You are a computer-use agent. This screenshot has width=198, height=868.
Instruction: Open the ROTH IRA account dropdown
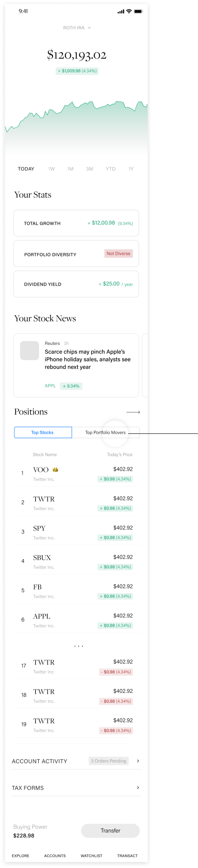click(x=77, y=28)
